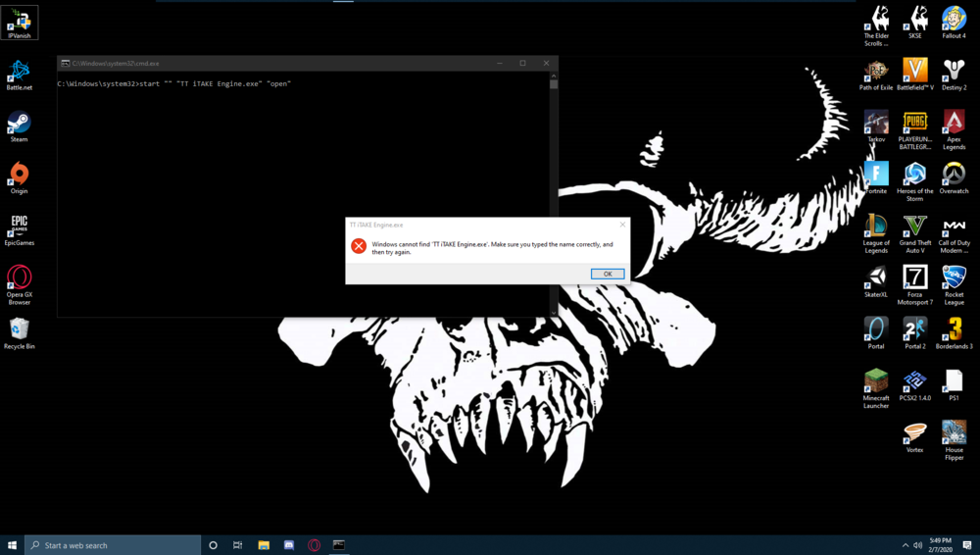Open the Action Center notifications

[967, 545]
